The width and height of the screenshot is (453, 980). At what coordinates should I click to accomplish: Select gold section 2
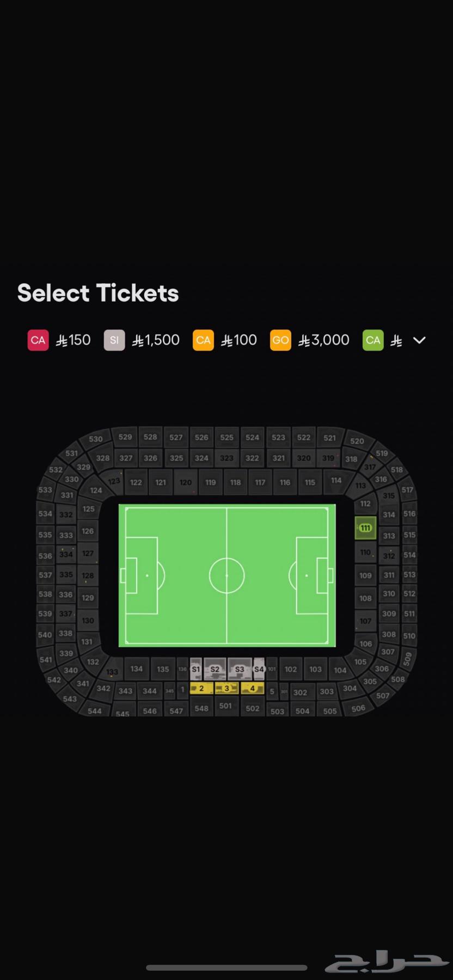coord(201,688)
